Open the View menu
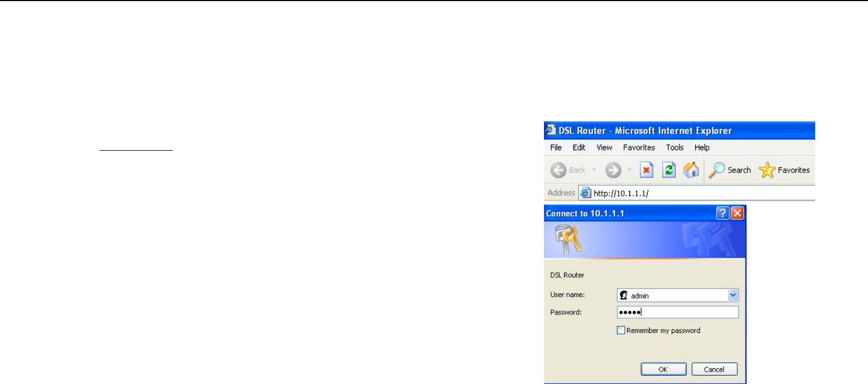 point(604,147)
